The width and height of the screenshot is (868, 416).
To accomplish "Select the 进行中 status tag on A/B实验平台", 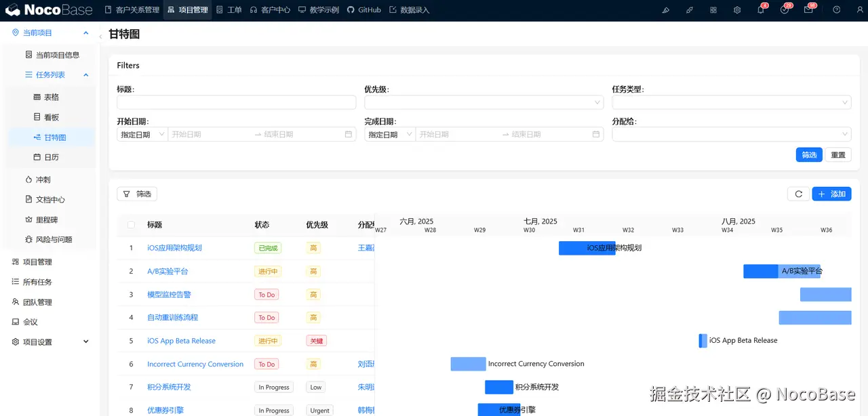I will tap(267, 271).
